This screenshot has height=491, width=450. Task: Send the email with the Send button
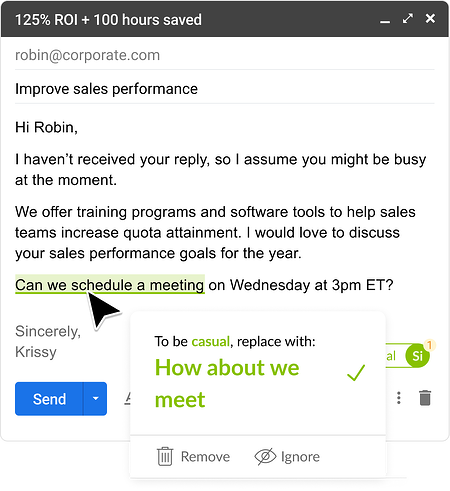pos(49,399)
